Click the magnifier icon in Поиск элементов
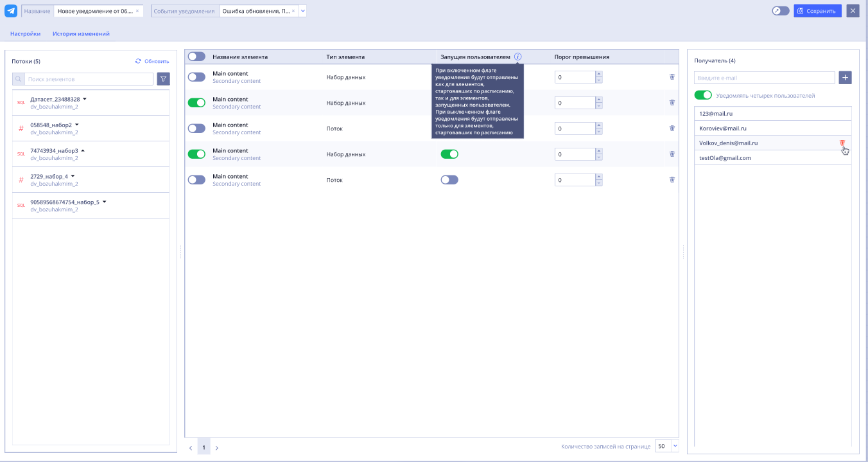This screenshot has width=868, height=462. click(x=19, y=79)
